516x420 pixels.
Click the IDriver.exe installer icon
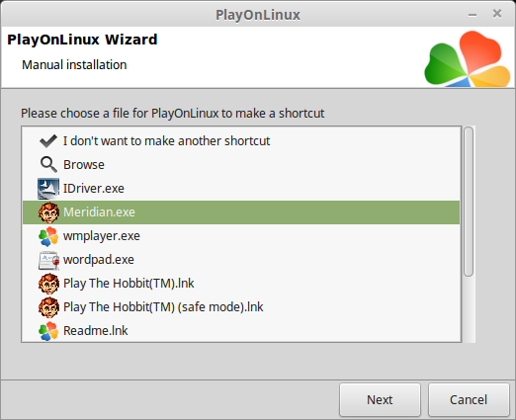(x=48, y=189)
